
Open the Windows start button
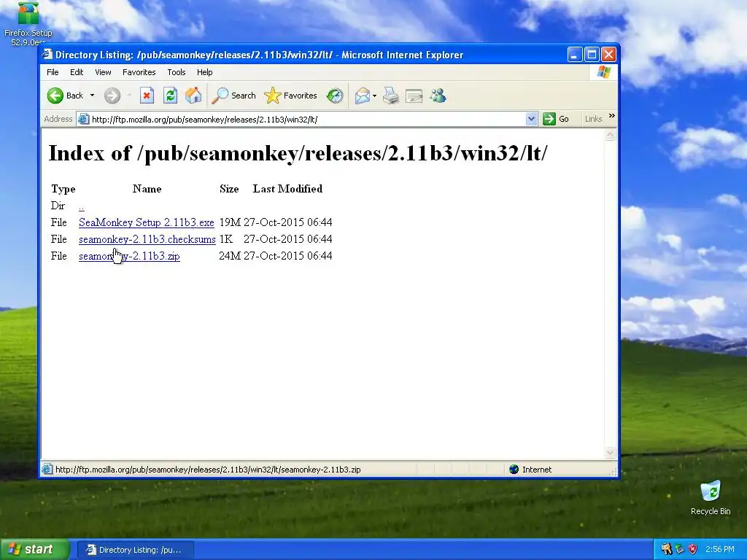tap(34, 550)
